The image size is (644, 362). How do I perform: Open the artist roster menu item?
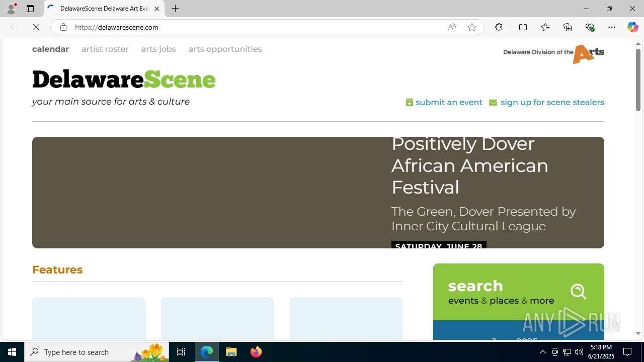[105, 49]
